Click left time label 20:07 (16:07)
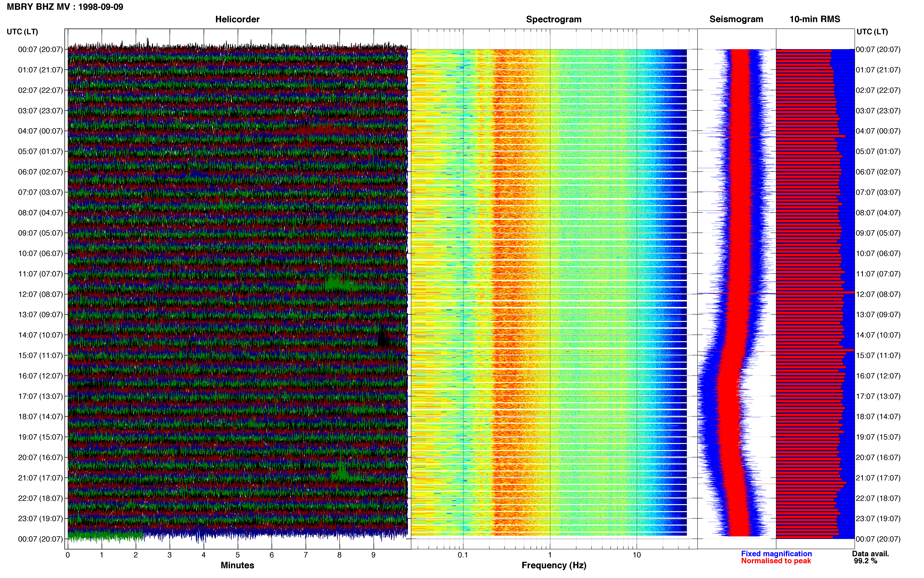924x578 pixels. 41,457
